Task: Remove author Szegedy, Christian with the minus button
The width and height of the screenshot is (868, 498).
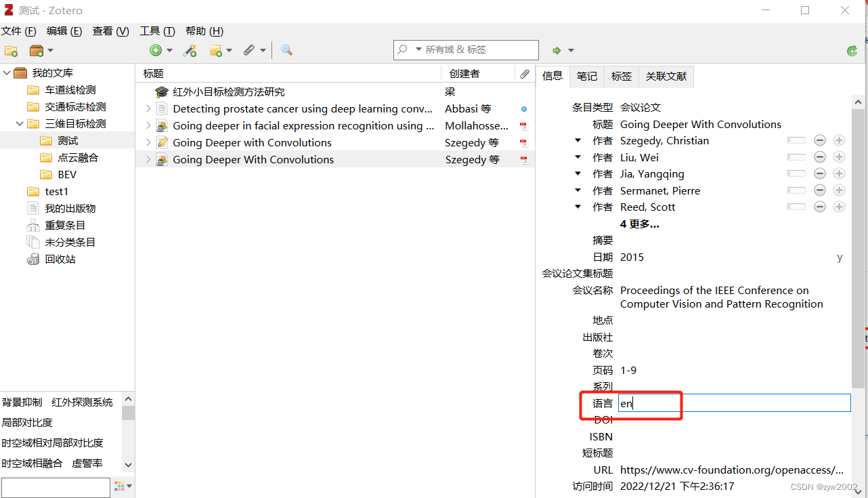Action: coord(820,140)
